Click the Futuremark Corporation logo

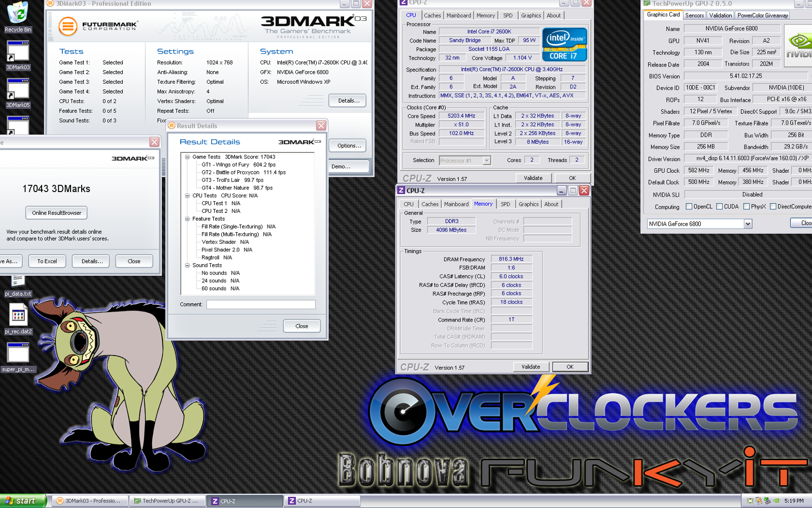98,25
